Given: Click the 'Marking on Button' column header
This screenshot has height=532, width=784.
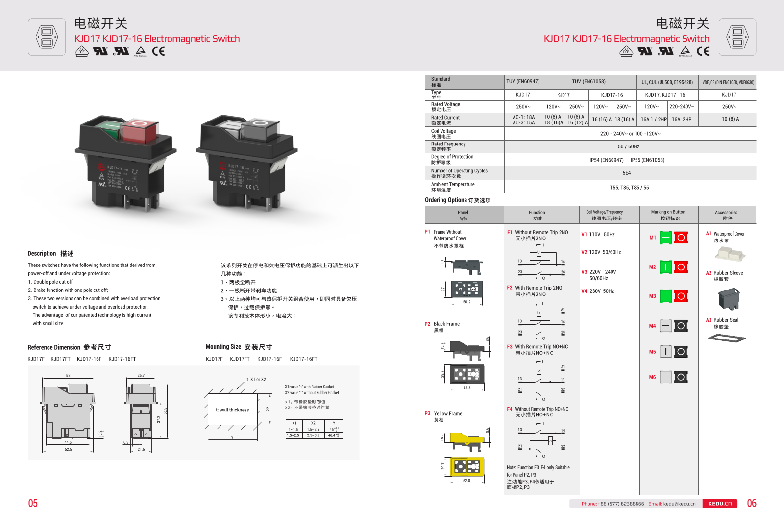Looking at the screenshot, I should (668, 215).
